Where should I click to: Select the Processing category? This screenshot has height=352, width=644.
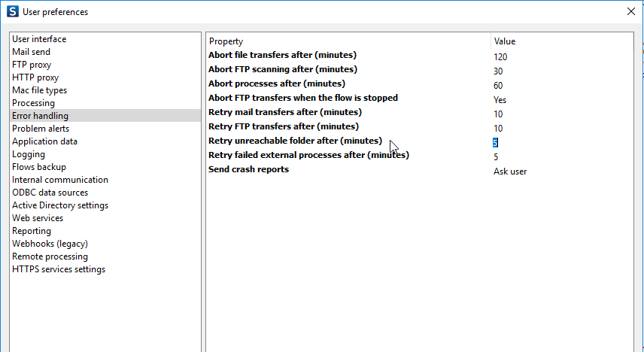click(33, 103)
